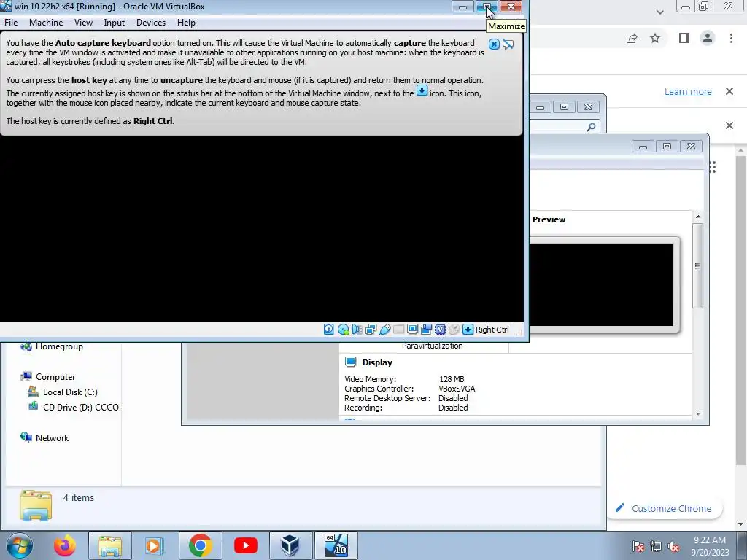
Task: Click the don't show message again icon
Action: [508, 44]
